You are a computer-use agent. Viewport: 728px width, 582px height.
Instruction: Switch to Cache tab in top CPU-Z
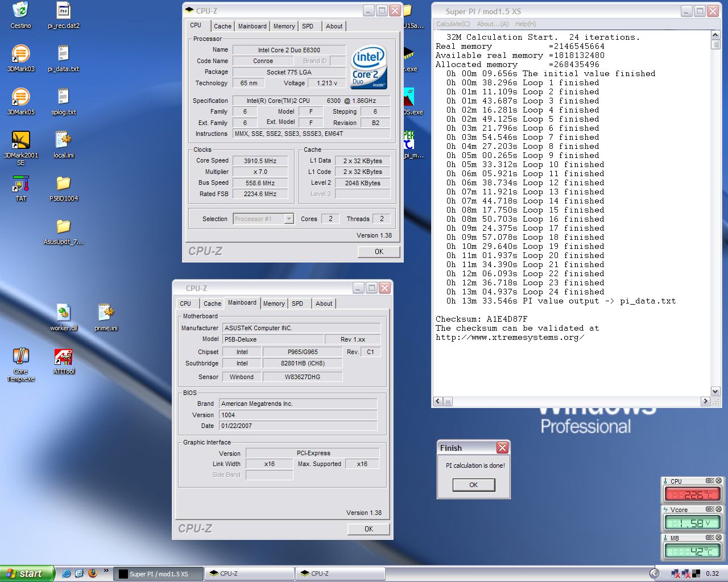(x=222, y=26)
